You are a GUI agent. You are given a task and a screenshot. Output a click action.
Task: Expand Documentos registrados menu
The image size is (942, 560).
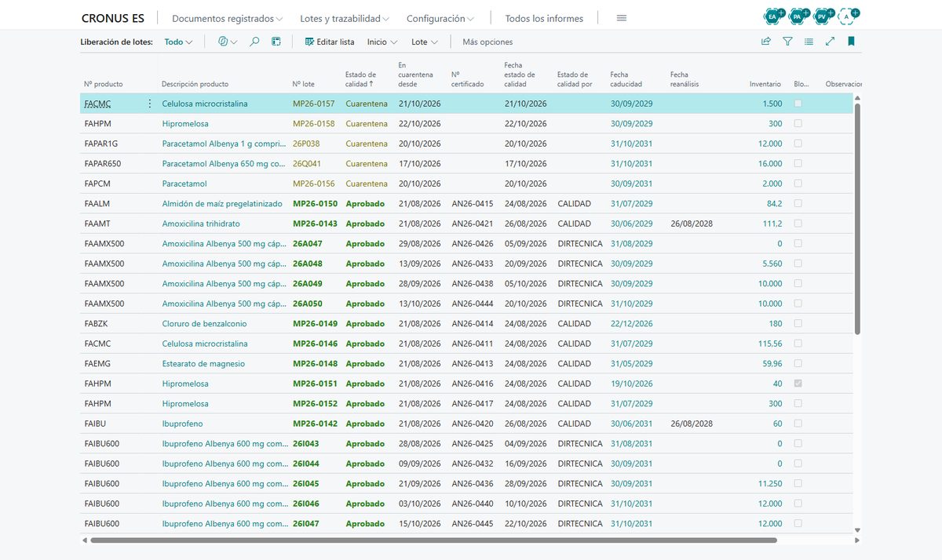click(228, 18)
